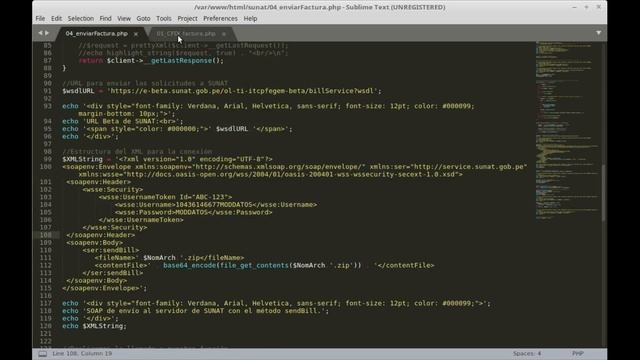The height and width of the screenshot is (360, 640).
Task: Click the UsernameToken Id="ABC-123" line
Action: point(165,197)
